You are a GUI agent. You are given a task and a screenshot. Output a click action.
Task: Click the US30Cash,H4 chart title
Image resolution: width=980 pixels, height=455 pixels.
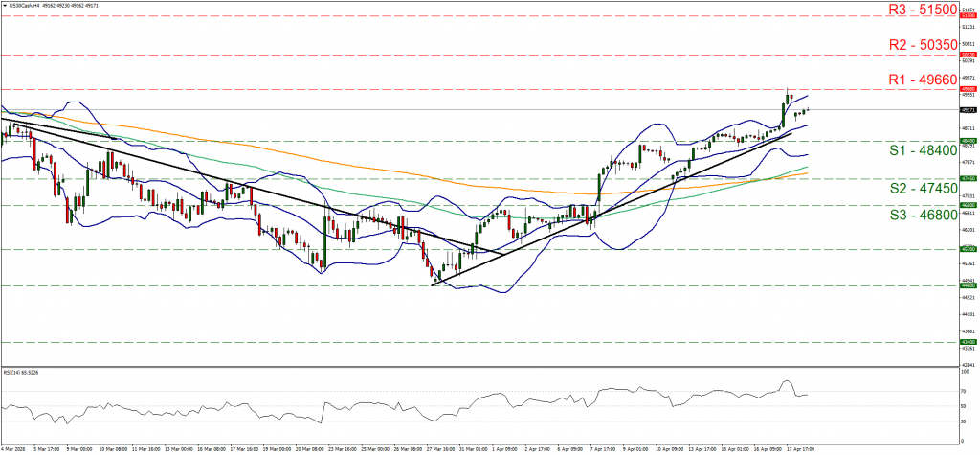point(26,5)
